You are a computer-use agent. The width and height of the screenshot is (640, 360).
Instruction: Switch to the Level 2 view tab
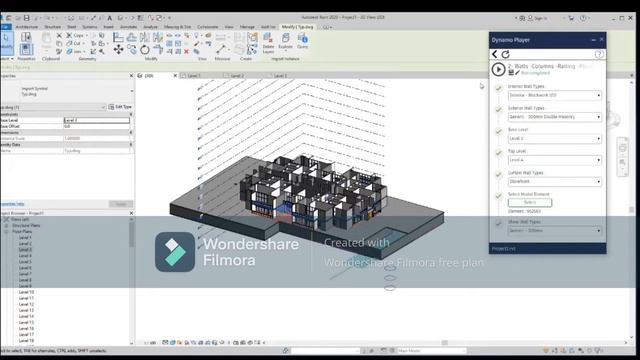pyautogui.click(x=237, y=76)
